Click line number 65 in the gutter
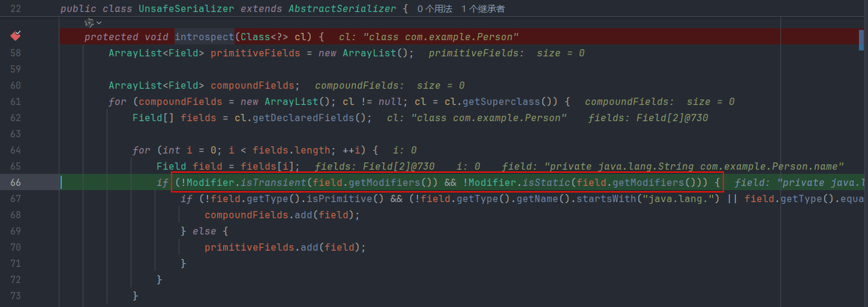The height and width of the screenshot is (307, 868). pyautogui.click(x=16, y=166)
